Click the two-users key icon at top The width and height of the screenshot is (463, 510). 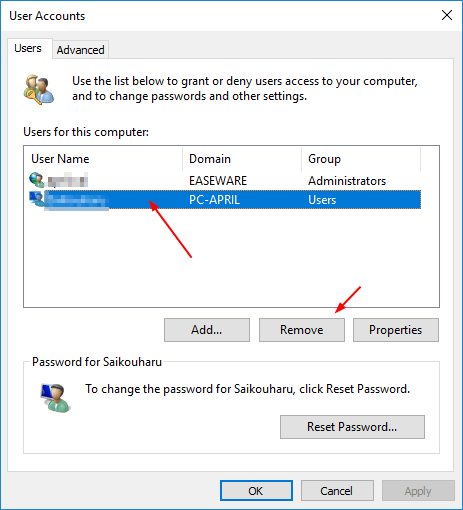[x=38, y=89]
